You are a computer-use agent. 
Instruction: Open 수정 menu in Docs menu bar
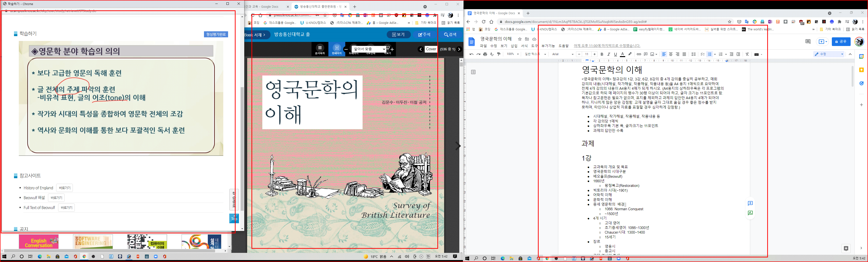pos(494,46)
